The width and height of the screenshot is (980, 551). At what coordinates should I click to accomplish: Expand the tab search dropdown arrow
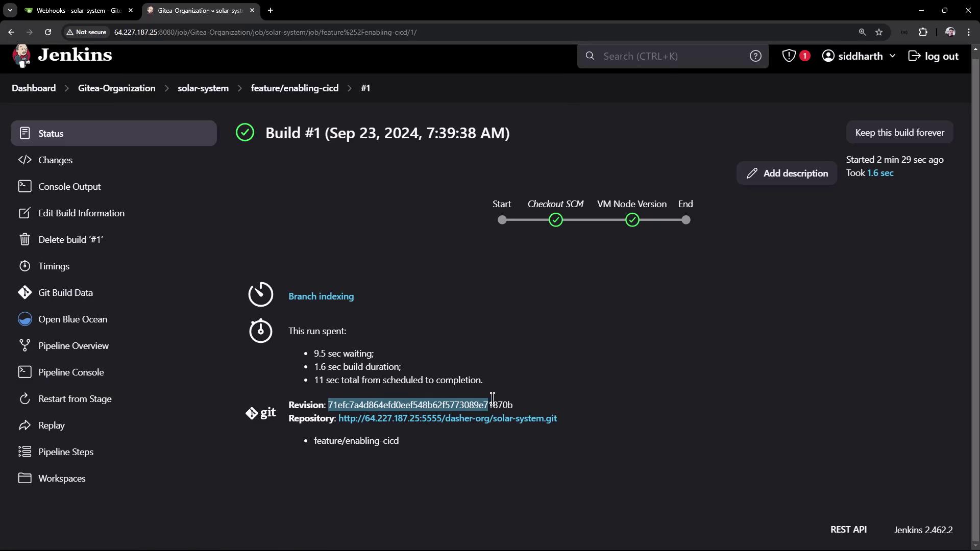pyautogui.click(x=10, y=10)
